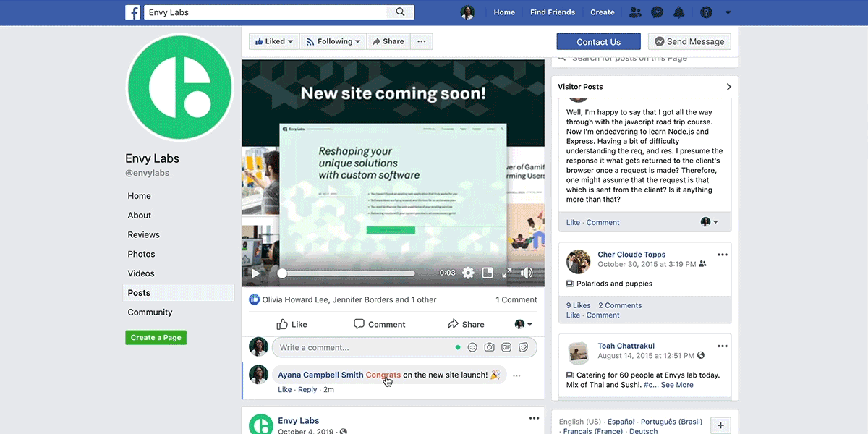
Task: Go to Home in top navigation
Action: pyautogui.click(x=504, y=12)
